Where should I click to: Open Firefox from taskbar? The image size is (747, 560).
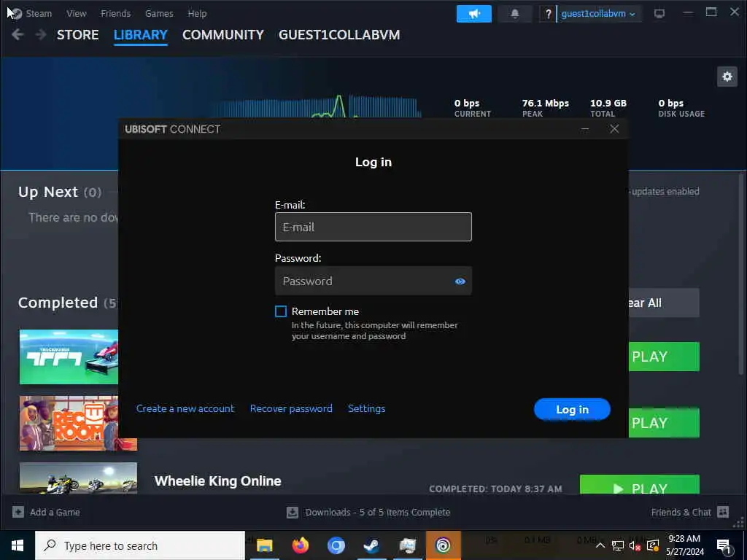300,545
